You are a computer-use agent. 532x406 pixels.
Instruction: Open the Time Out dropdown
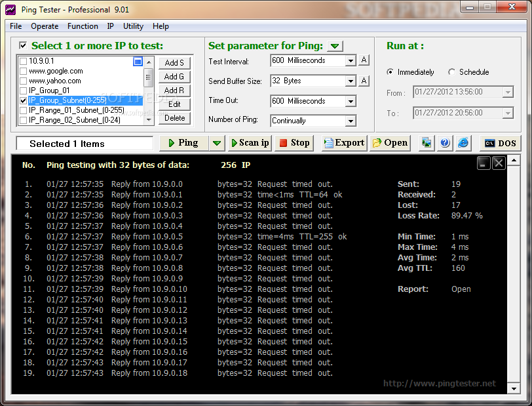(351, 101)
